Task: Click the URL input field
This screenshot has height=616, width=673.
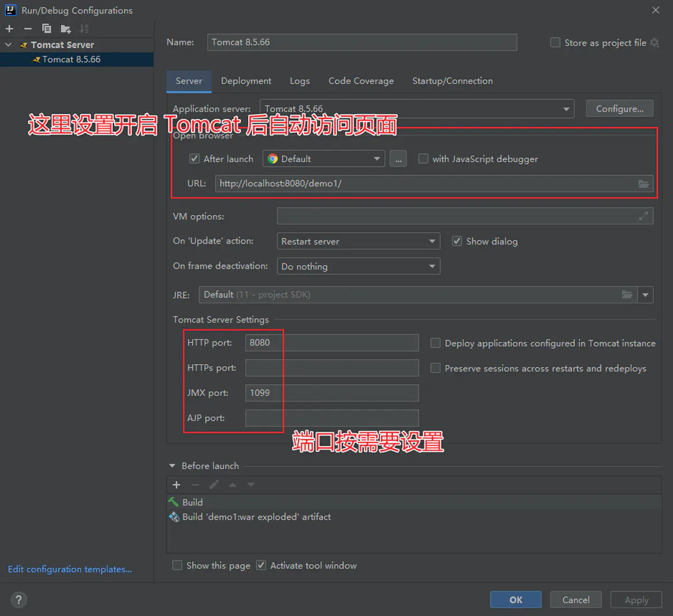Action: pos(434,184)
